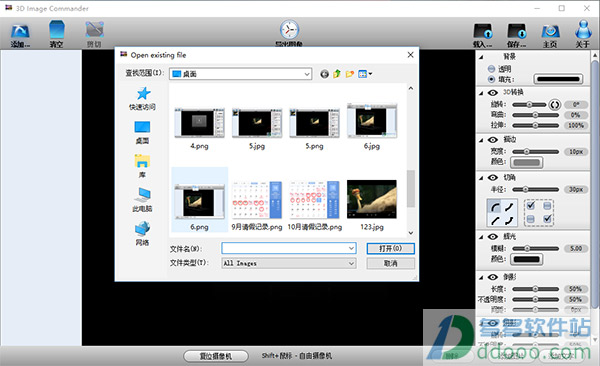Screen dimensions: 600x366
Task: Open the view menu dropdown arrow
Action: (x=370, y=74)
